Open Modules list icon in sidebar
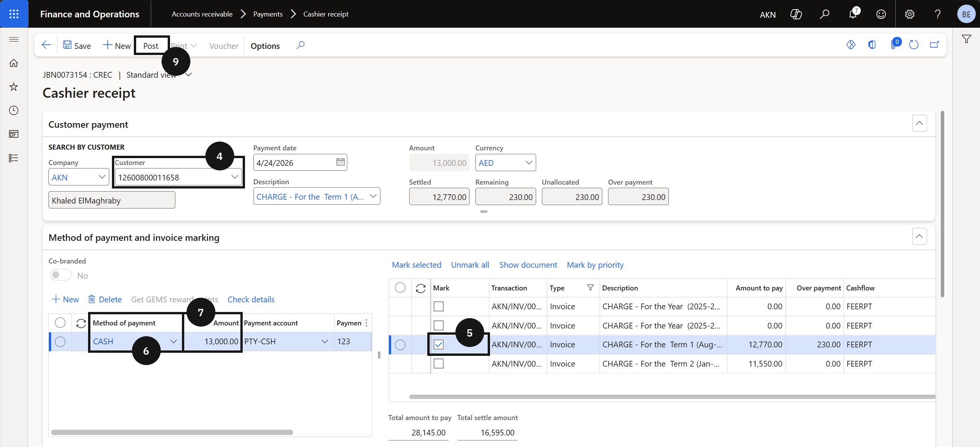 14,158
